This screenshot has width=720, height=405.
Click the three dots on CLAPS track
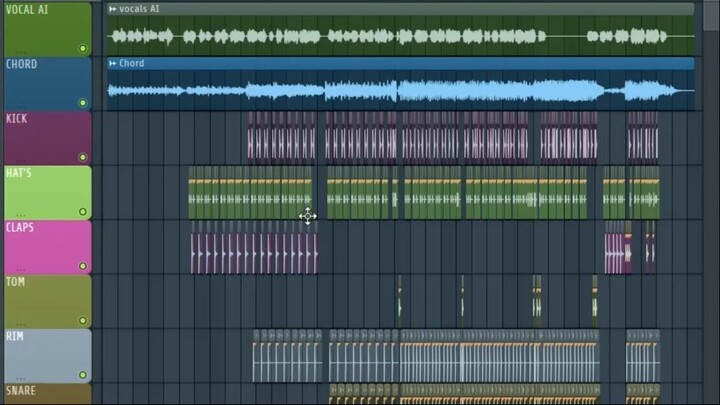pyautogui.click(x=19, y=268)
